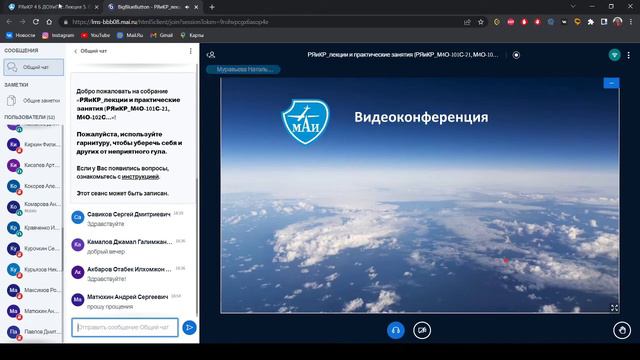Open the Новости bookmark
This screenshot has width=640, height=360.
20,36
